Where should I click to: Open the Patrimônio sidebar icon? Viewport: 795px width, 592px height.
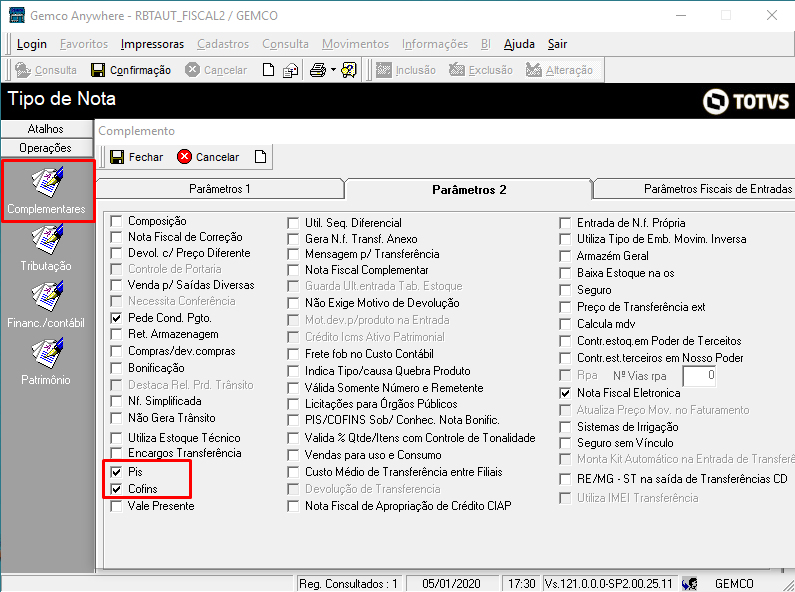click(x=47, y=354)
